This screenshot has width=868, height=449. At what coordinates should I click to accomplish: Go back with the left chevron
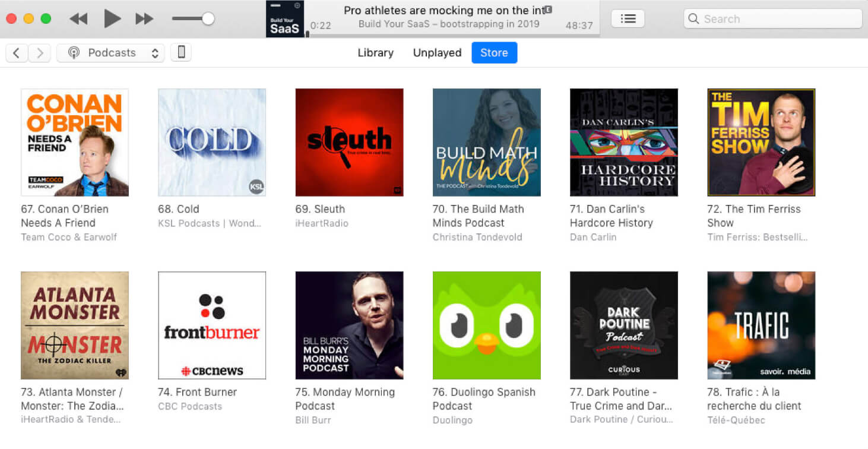(17, 53)
